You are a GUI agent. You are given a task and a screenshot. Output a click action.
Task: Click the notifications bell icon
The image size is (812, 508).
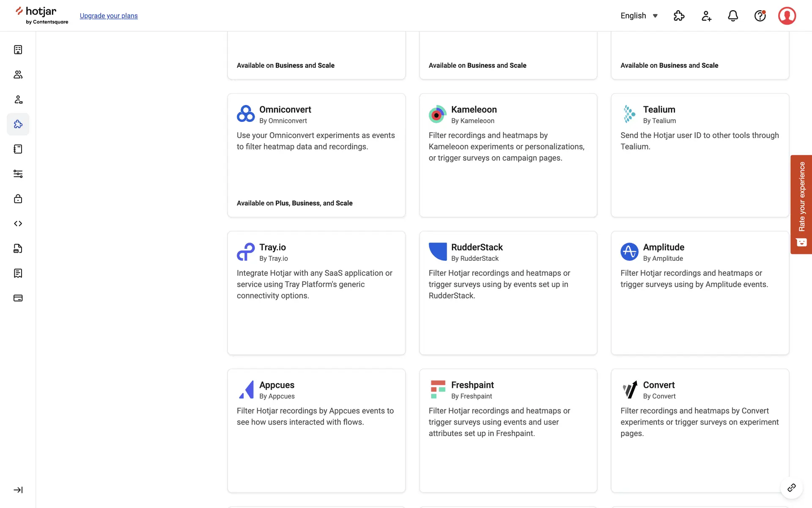point(733,16)
